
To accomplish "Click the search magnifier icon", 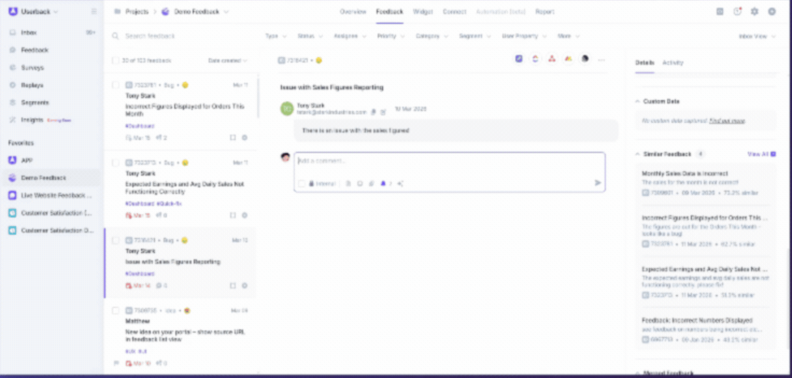I will tap(116, 36).
